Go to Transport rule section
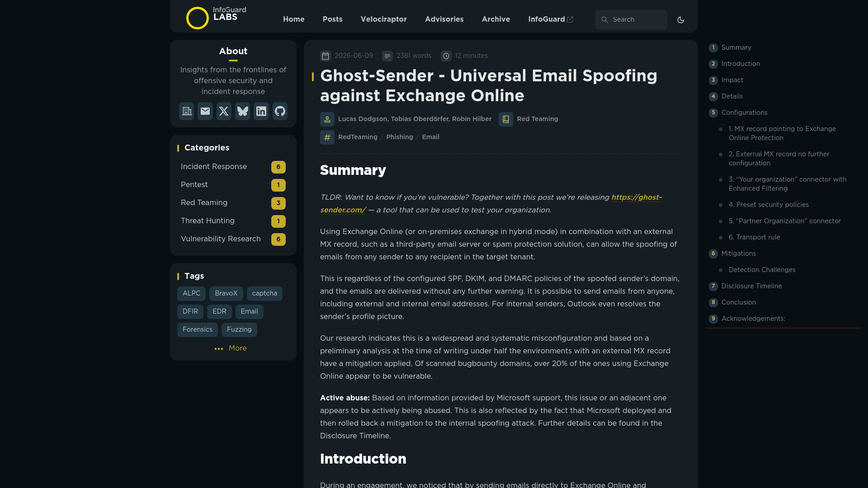868x488 pixels. point(754,237)
